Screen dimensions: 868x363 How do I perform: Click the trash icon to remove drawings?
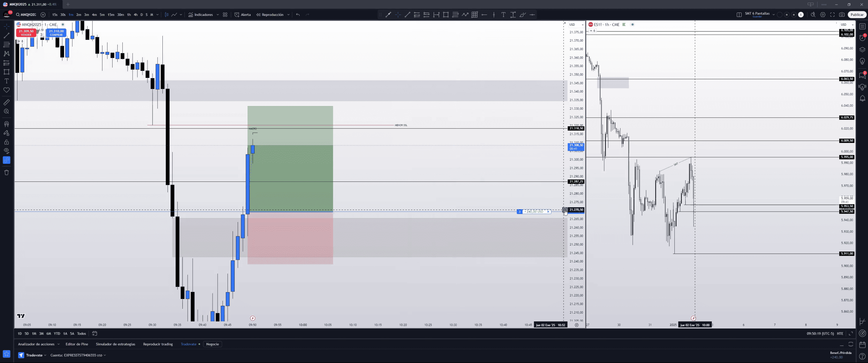coord(6,172)
